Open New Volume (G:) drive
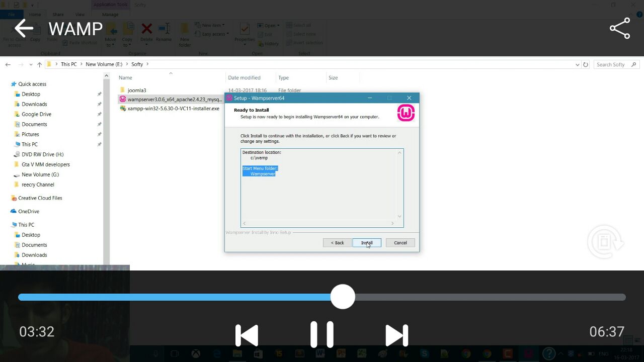The height and width of the screenshot is (362, 644). point(40,174)
